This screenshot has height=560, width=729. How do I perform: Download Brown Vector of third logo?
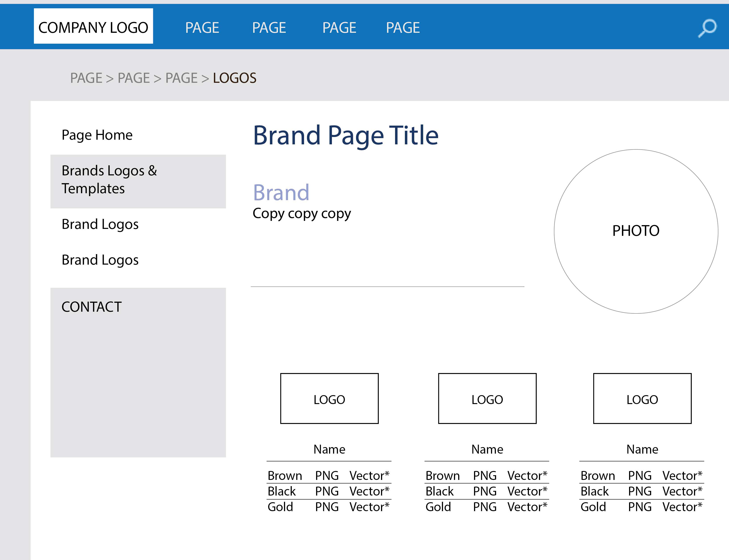682,476
